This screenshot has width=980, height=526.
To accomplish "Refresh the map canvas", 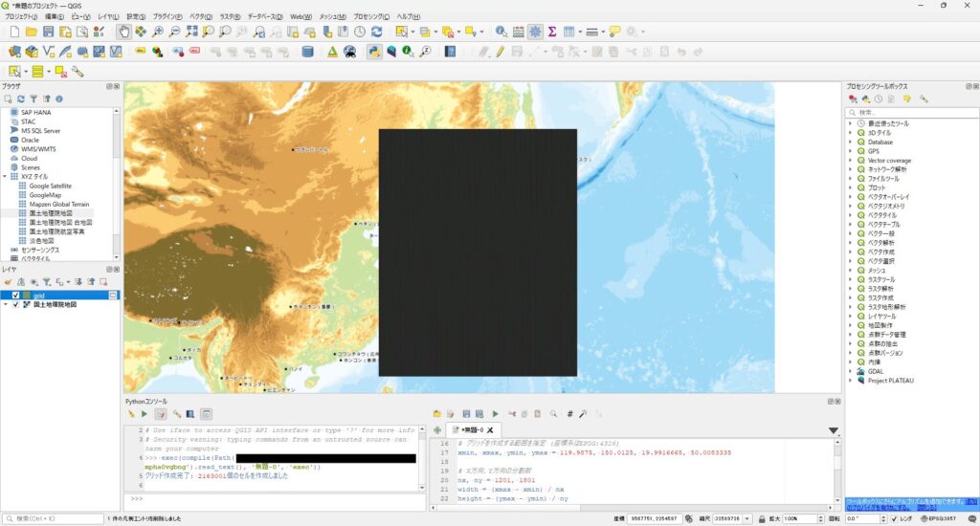I will [x=376, y=32].
